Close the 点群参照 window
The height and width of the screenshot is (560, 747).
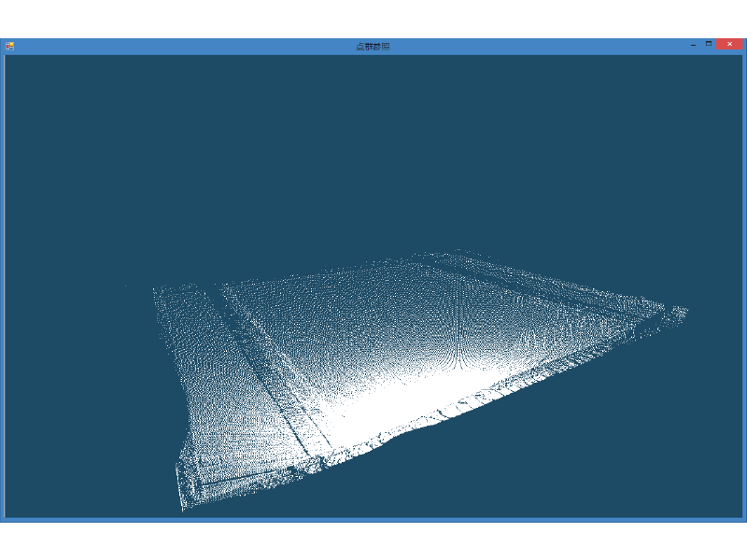[x=729, y=44]
